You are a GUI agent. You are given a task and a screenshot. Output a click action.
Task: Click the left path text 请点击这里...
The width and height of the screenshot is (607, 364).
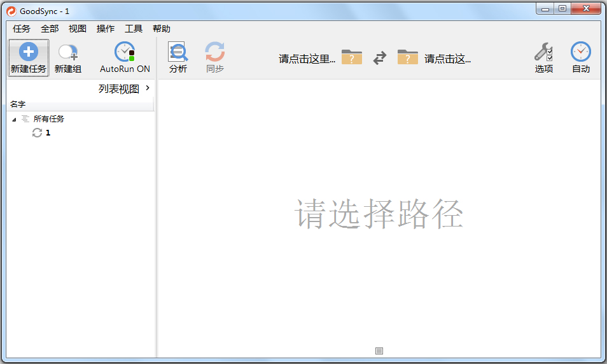point(307,59)
